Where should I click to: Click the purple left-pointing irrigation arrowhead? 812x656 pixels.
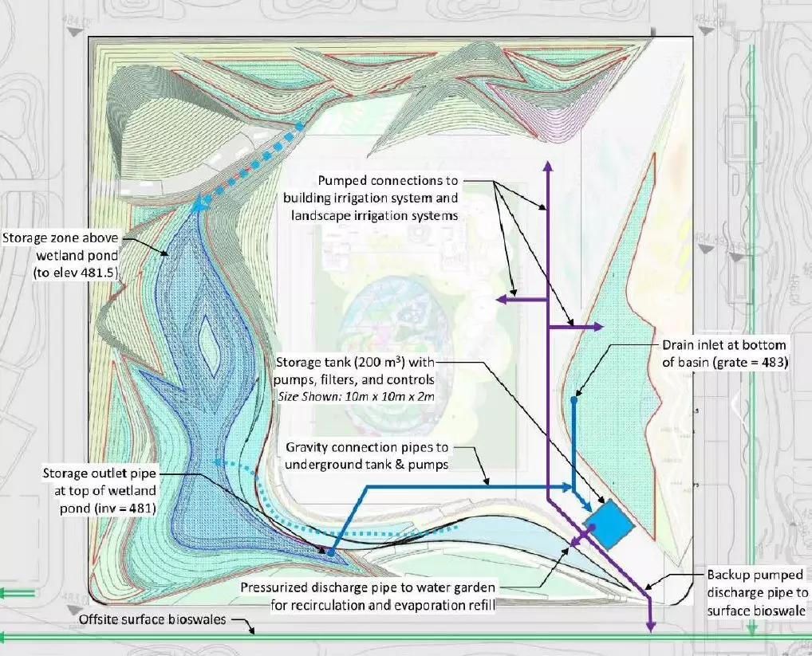tap(501, 300)
